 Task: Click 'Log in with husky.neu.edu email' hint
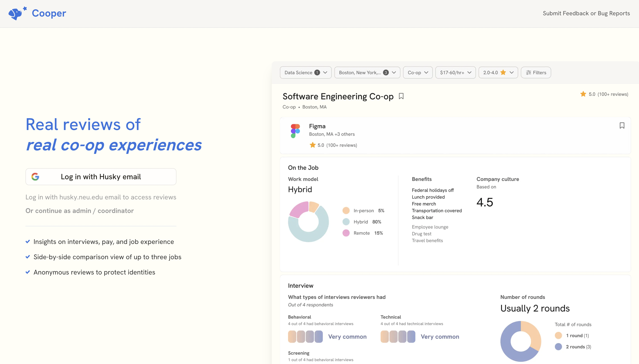click(101, 197)
